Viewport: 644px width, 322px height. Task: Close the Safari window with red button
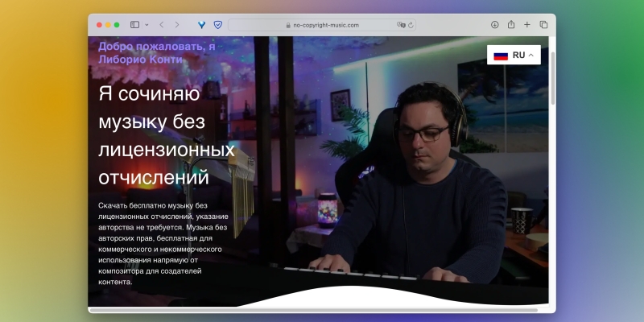click(99, 25)
